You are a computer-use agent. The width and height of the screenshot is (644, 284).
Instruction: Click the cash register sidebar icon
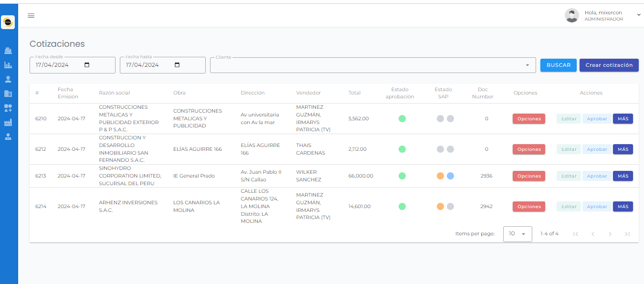pyautogui.click(x=8, y=50)
